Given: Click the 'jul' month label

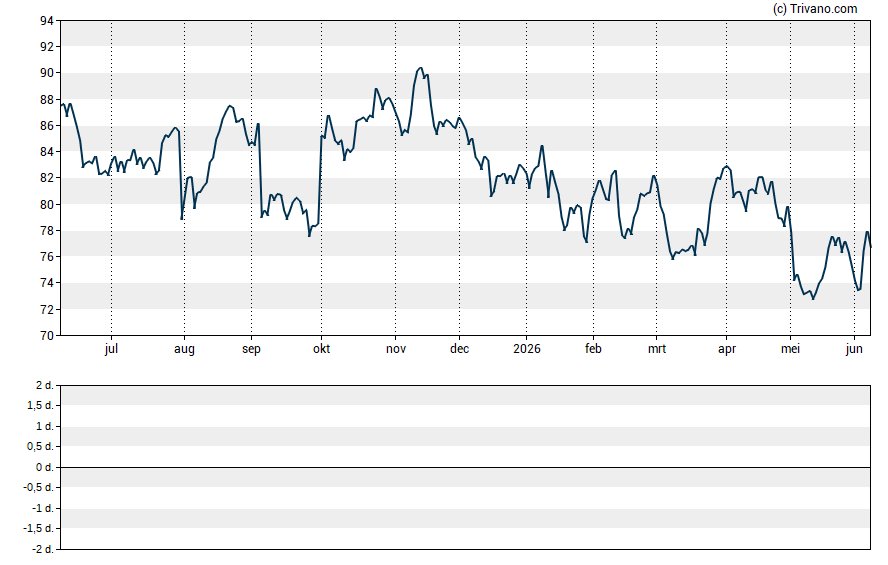Looking at the screenshot, I should [111, 349].
